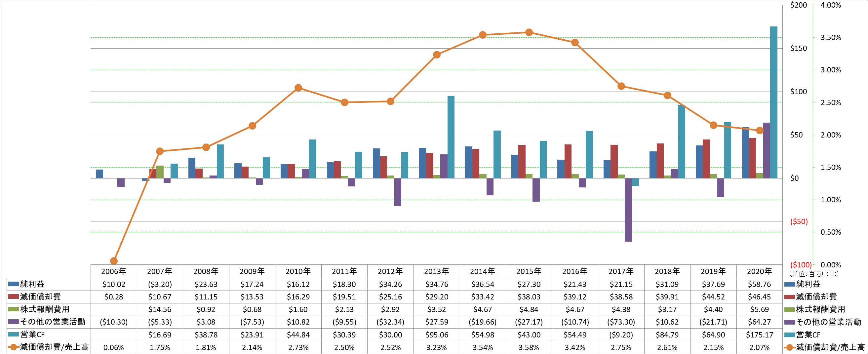This screenshot has width=868, height=354.
Task: Select the 2007年 column header
Action: pos(160,271)
